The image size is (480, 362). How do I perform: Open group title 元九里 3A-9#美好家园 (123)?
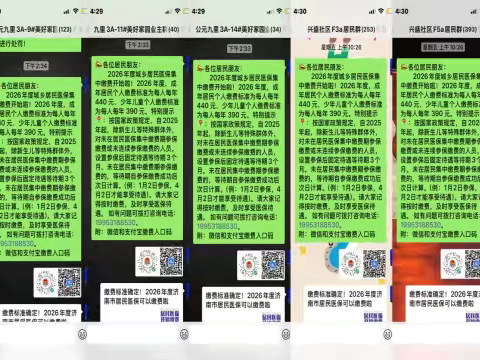point(36,29)
